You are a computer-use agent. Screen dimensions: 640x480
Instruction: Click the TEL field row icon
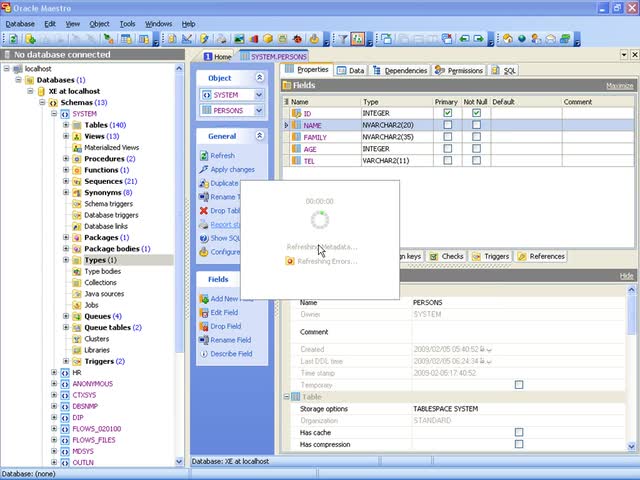pyautogui.click(x=296, y=161)
